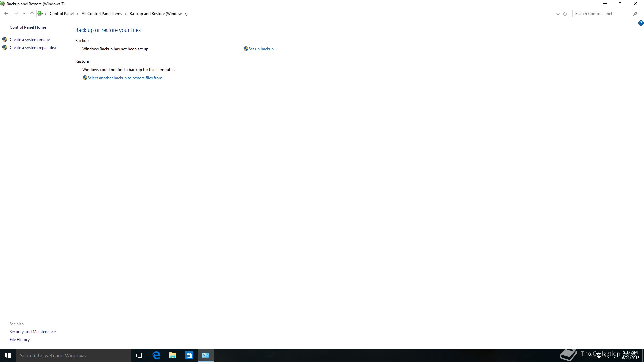Open the recent locations dropdown arrow
The width and height of the screenshot is (644, 362).
point(24,14)
